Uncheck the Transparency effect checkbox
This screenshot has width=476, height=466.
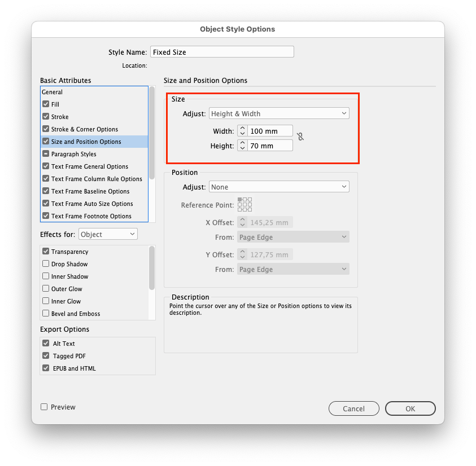click(x=46, y=252)
